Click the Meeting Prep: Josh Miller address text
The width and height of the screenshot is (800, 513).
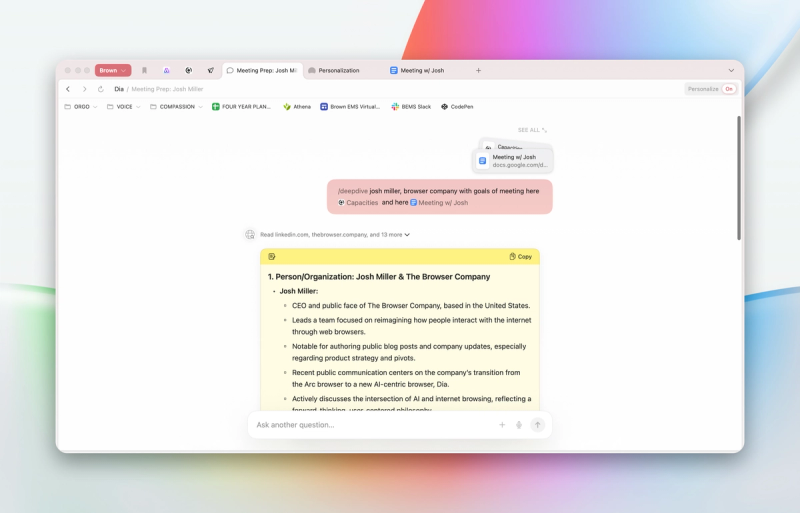pyautogui.click(x=167, y=89)
